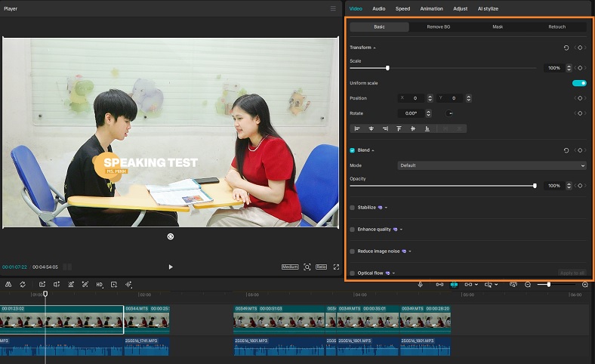Screen dimensions: 595x364
Task: Click the align horizontal center icon
Action: click(x=371, y=128)
